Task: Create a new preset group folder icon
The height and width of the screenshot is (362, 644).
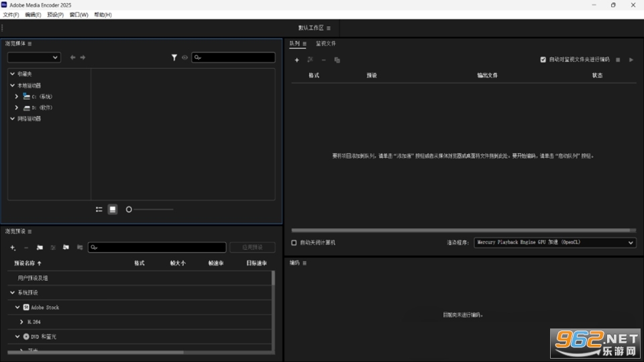Action: click(40, 247)
